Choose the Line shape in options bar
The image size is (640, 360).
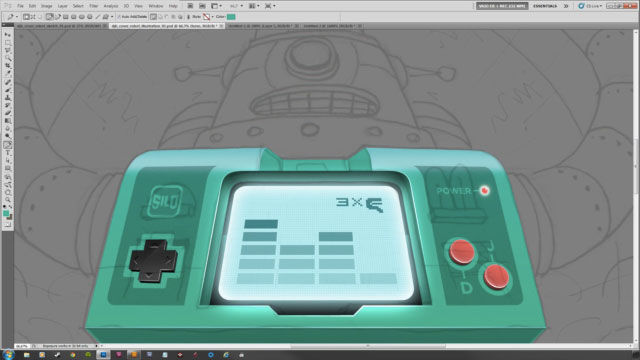click(x=98, y=17)
